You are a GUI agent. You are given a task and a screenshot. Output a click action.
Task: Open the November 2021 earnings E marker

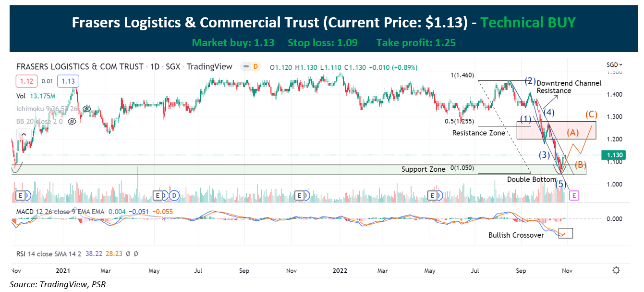(300, 195)
